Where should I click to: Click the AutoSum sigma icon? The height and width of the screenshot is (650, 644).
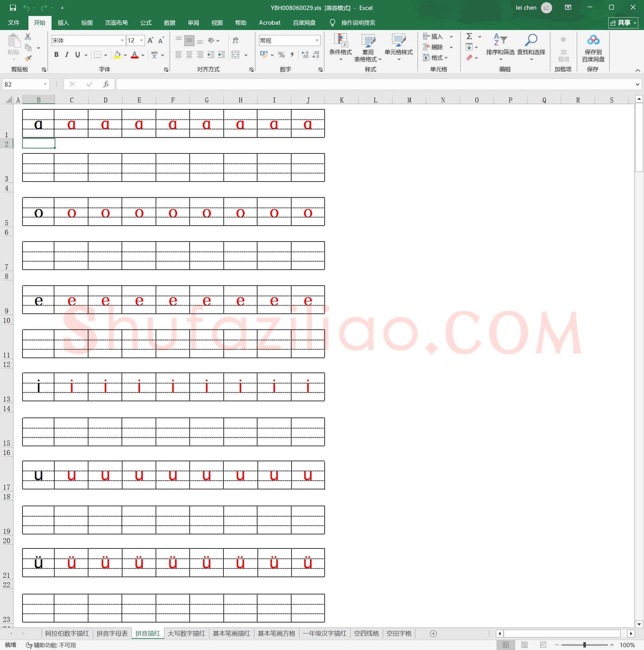pos(469,36)
